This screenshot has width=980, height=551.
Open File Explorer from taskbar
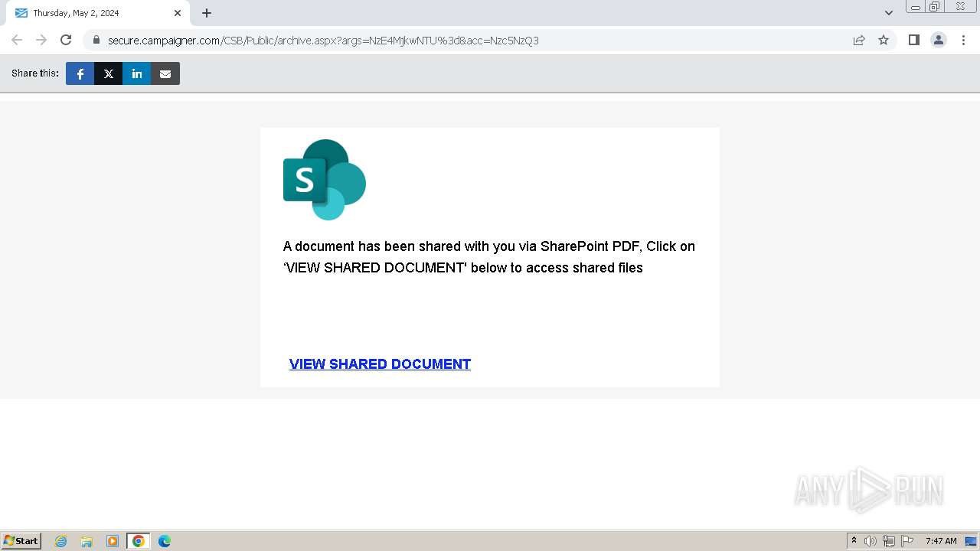pyautogui.click(x=87, y=541)
